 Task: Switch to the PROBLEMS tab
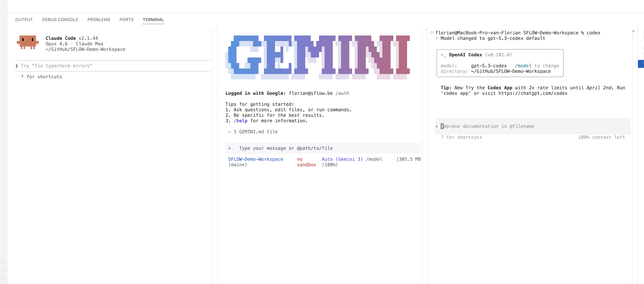[99, 19]
